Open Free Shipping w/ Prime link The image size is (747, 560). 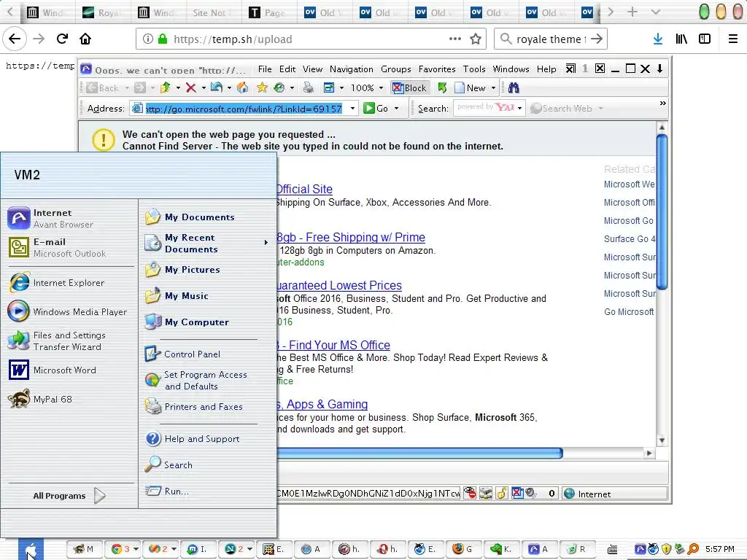tap(351, 237)
